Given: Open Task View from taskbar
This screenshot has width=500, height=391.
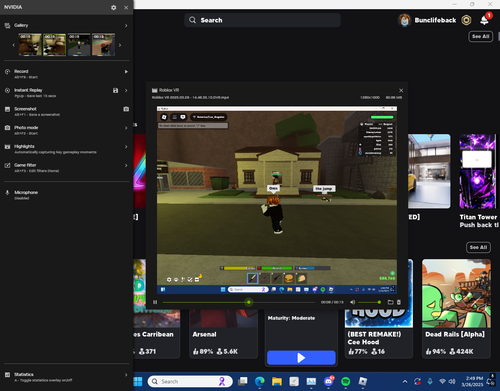Looking at the screenshot, I should (x=243, y=381).
